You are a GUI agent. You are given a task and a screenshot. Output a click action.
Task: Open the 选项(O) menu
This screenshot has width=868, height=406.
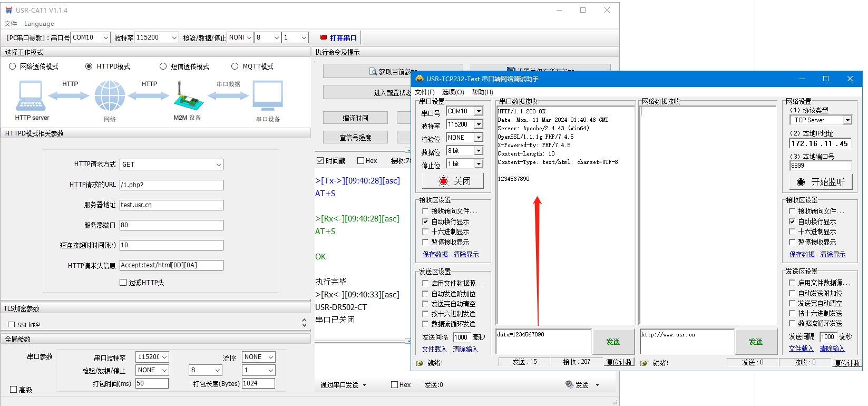453,92
